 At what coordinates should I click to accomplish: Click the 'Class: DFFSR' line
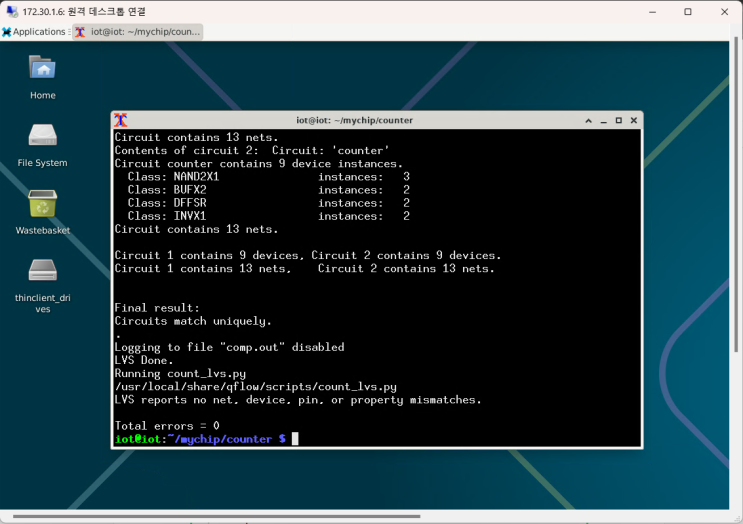click(x=268, y=203)
